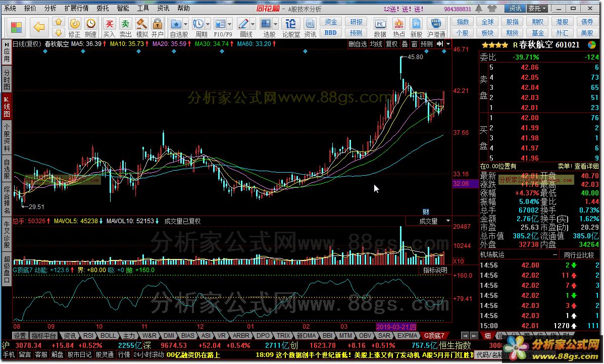Switch to the RSI indicator tab

tap(88, 336)
